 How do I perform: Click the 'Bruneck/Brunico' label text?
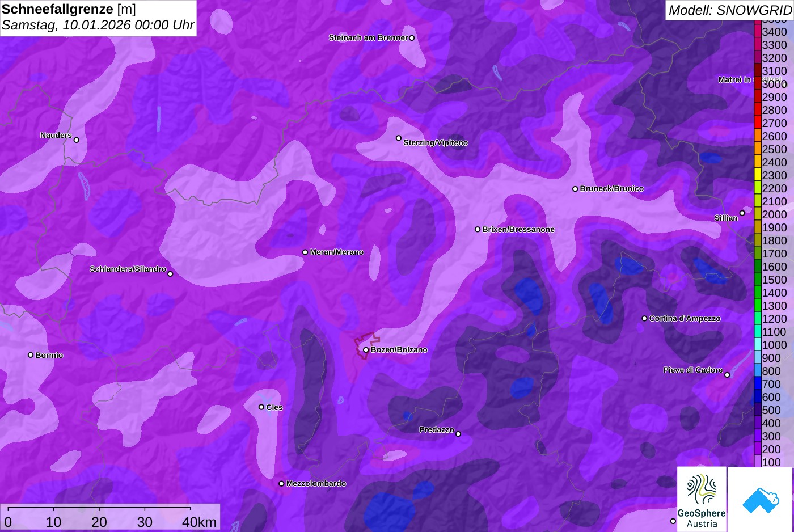[x=612, y=189]
